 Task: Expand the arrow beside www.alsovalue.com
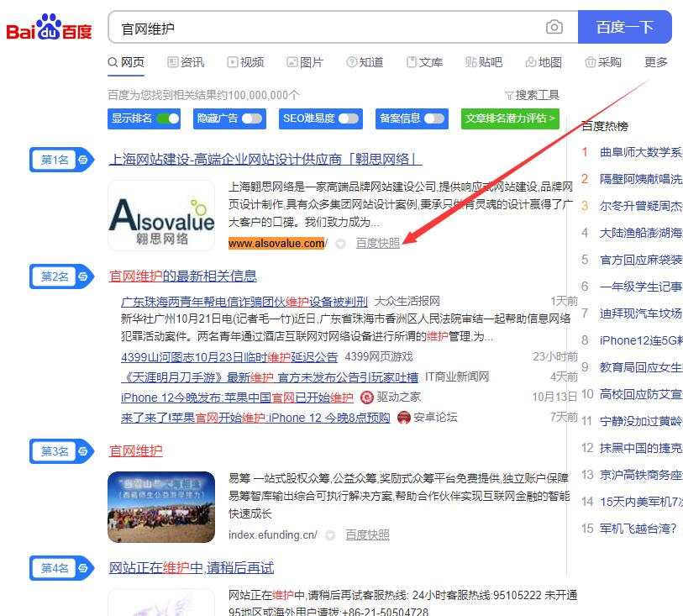[x=340, y=244]
